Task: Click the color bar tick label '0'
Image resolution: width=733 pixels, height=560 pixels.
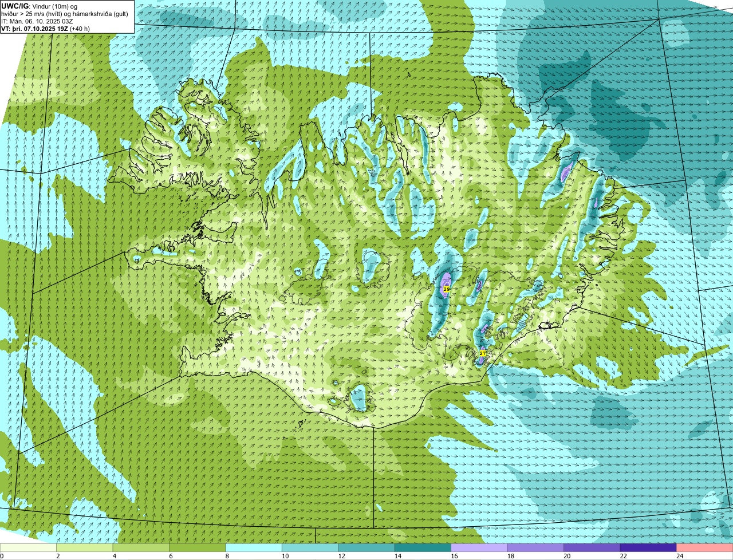Action: coord(2,556)
